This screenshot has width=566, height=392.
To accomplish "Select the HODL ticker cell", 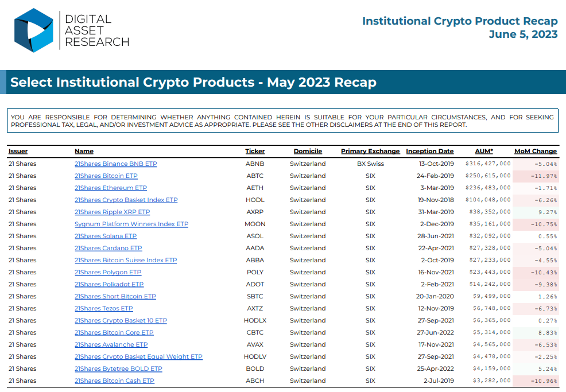I will pyautogui.click(x=255, y=200).
